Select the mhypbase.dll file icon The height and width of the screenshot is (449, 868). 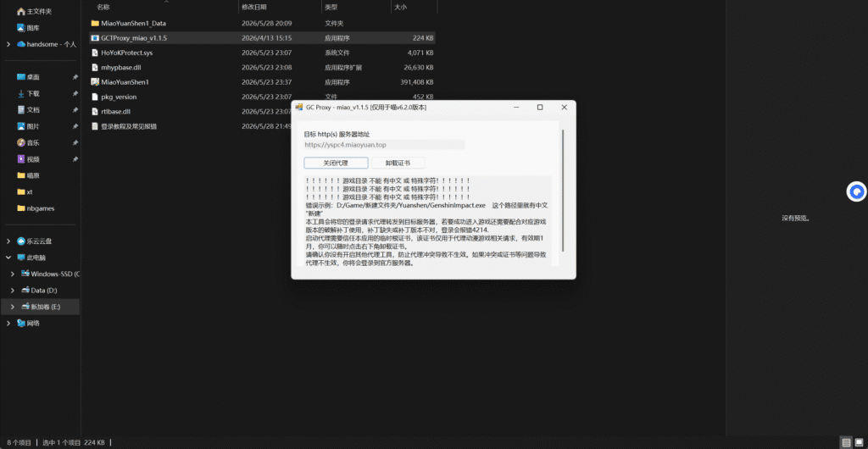(x=95, y=68)
